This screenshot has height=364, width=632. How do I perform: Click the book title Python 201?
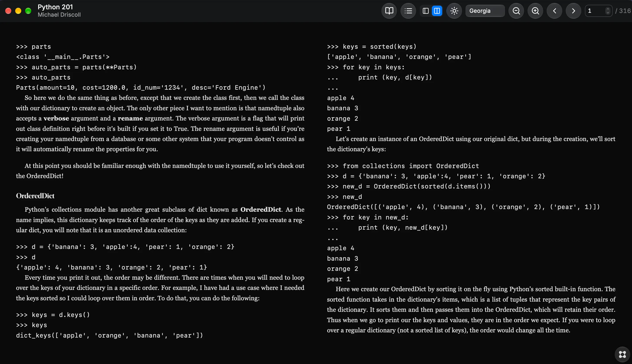tap(55, 7)
